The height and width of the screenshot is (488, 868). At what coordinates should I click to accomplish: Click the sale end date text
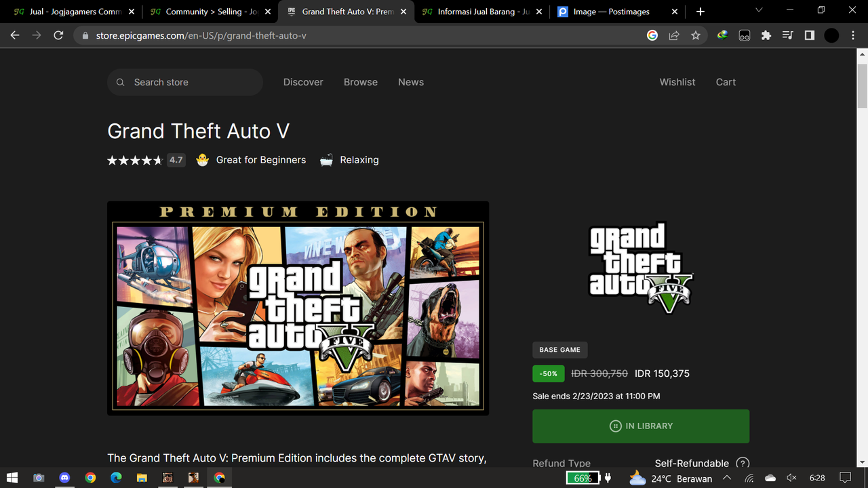coord(596,396)
